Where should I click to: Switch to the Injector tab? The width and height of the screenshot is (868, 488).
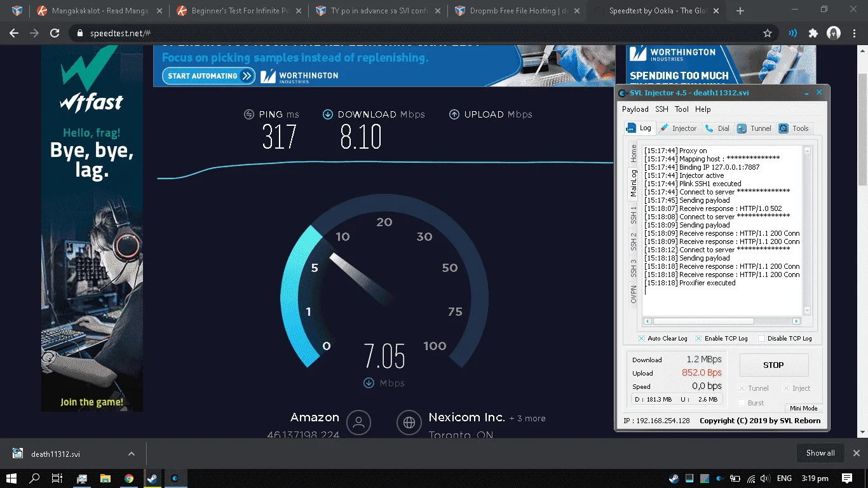678,128
